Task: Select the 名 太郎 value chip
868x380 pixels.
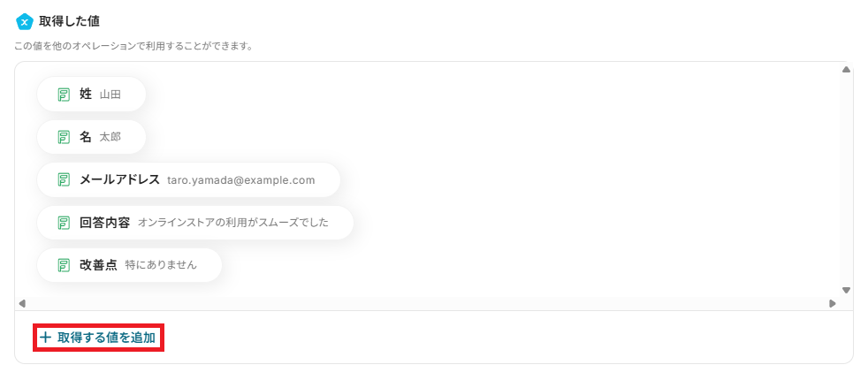Action: (x=91, y=137)
